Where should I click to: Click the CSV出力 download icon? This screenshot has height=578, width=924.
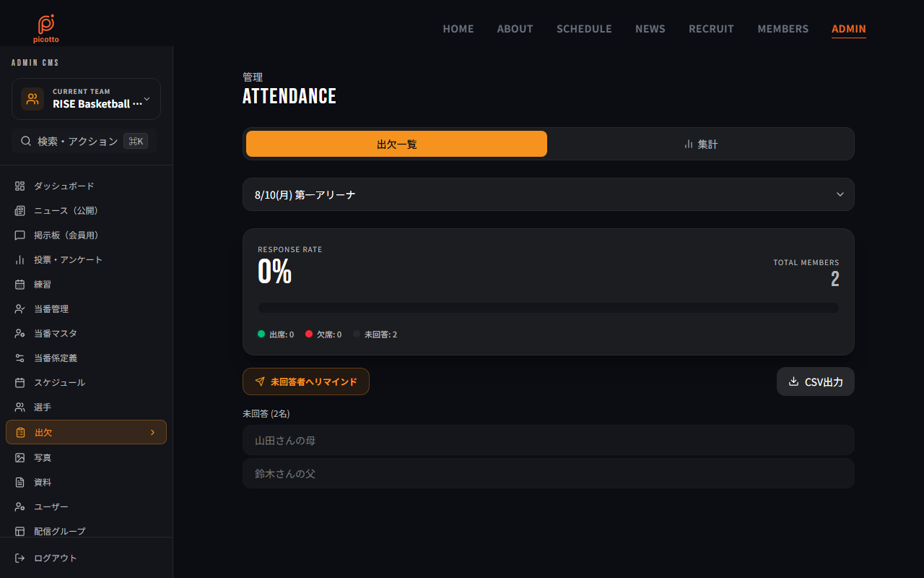click(793, 381)
